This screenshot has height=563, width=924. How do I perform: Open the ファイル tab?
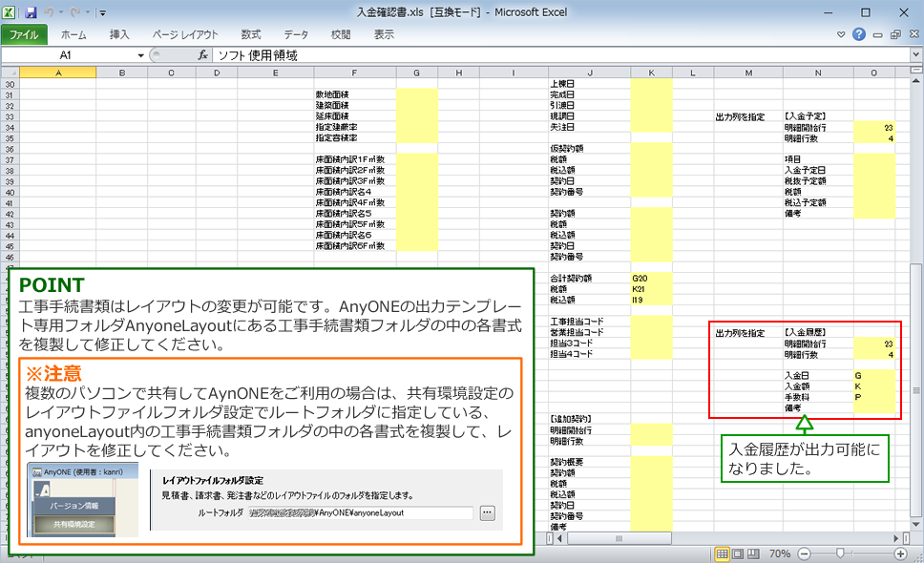(x=24, y=34)
